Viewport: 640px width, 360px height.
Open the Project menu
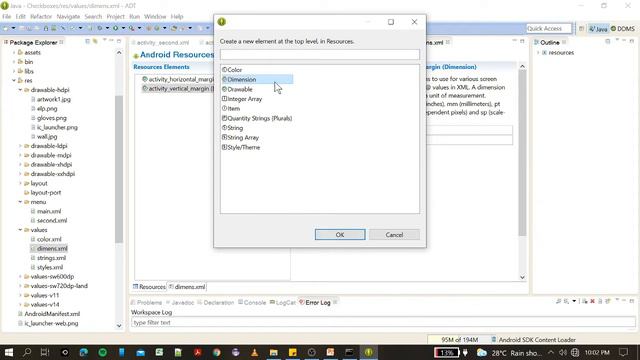tap(116, 17)
